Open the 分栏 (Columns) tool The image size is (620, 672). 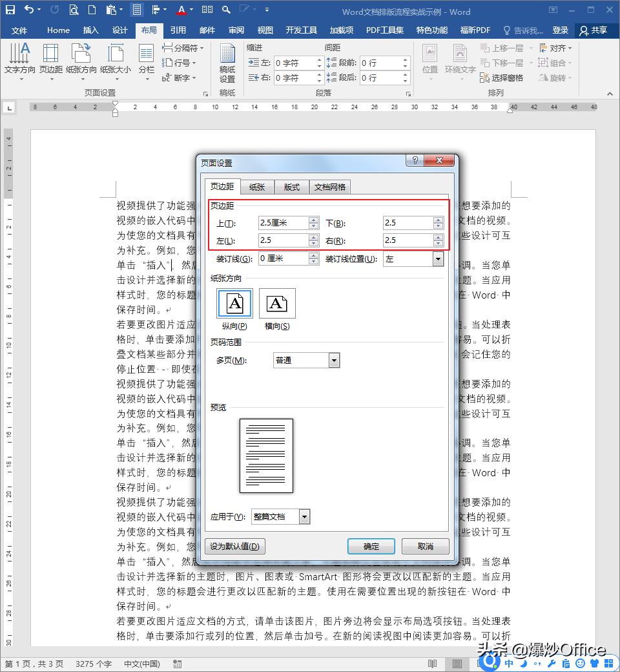click(146, 59)
